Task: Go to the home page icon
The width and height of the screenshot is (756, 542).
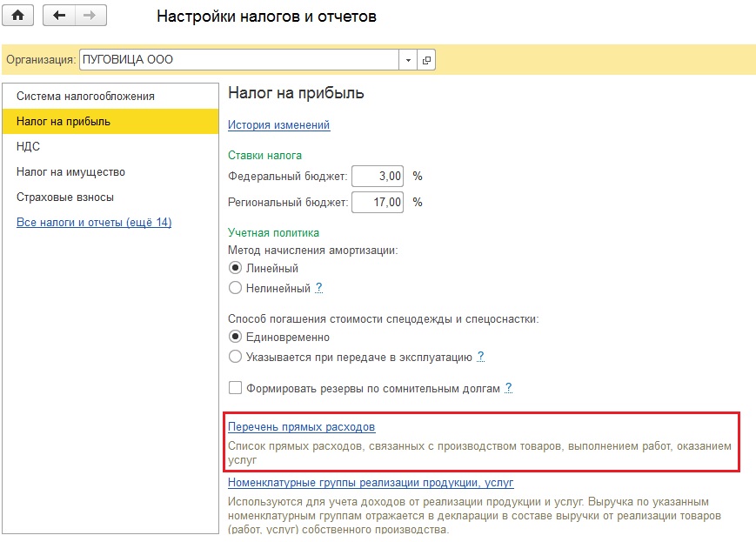Action: pyautogui.click(x=18, y=16)
